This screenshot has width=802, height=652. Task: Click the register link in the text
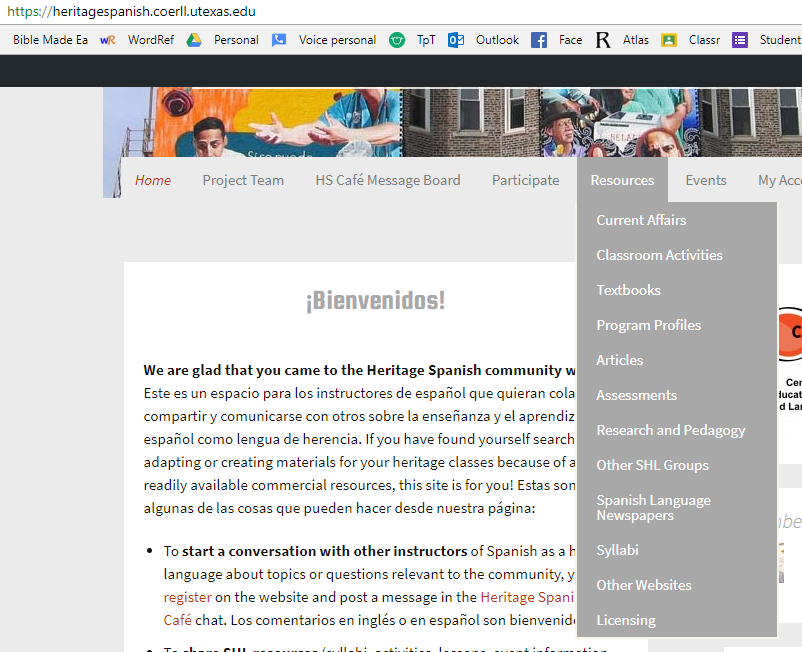coord(184,596)
